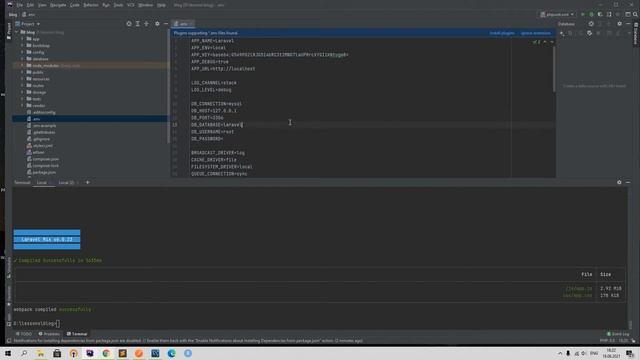Hide the terminal tool window
Viewport: 640px width, 360px height.
click(x=628, y=182)
